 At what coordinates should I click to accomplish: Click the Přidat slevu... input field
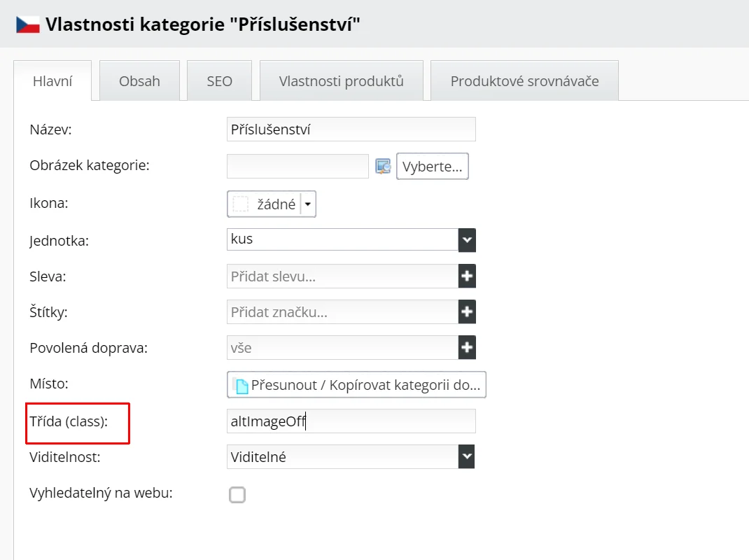pos(342,276)
